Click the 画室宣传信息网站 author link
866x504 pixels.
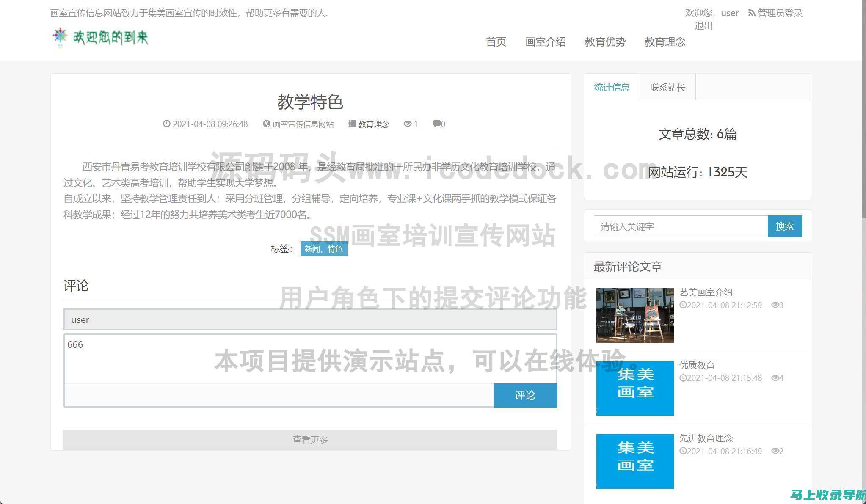pyautogui.click(x=303, y=124)
